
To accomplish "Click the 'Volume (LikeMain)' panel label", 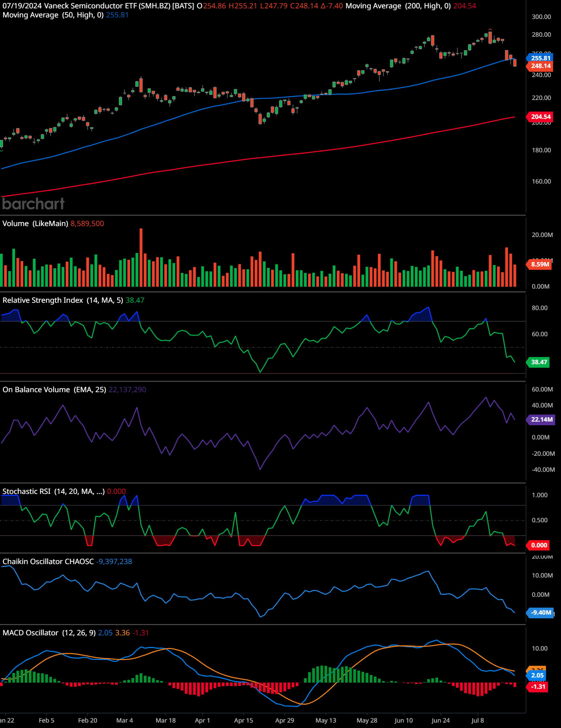I will coord(35,224).
